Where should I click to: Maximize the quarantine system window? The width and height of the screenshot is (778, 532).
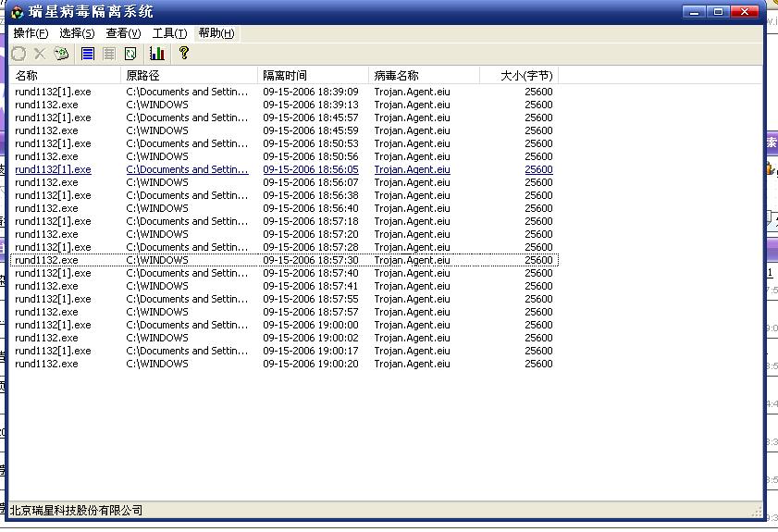pos(719,12)
